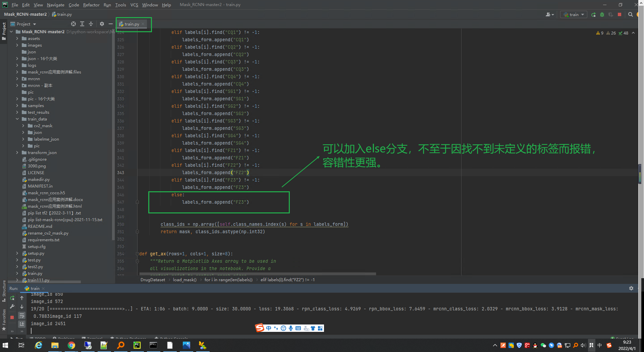Rerun the train process in Run panel
Viewport: 644px width, 352px height.
tap(12, 298)
